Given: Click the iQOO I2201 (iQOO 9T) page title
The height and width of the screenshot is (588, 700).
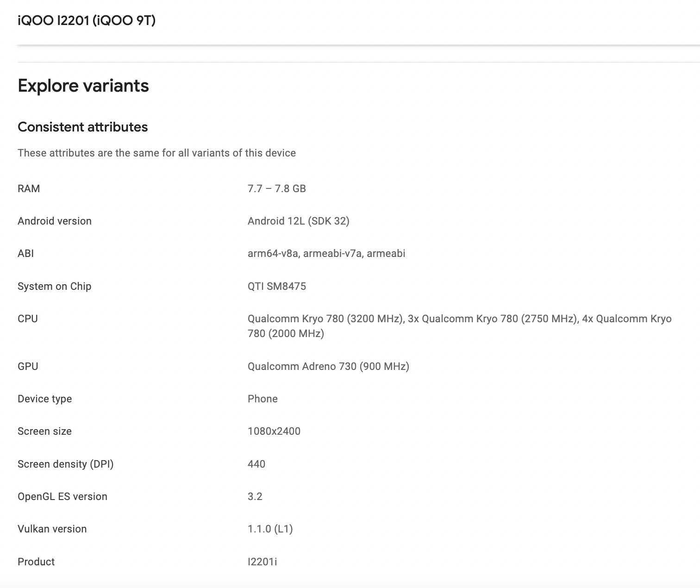Looking at the screenshot, I should [x=87, y=20].
